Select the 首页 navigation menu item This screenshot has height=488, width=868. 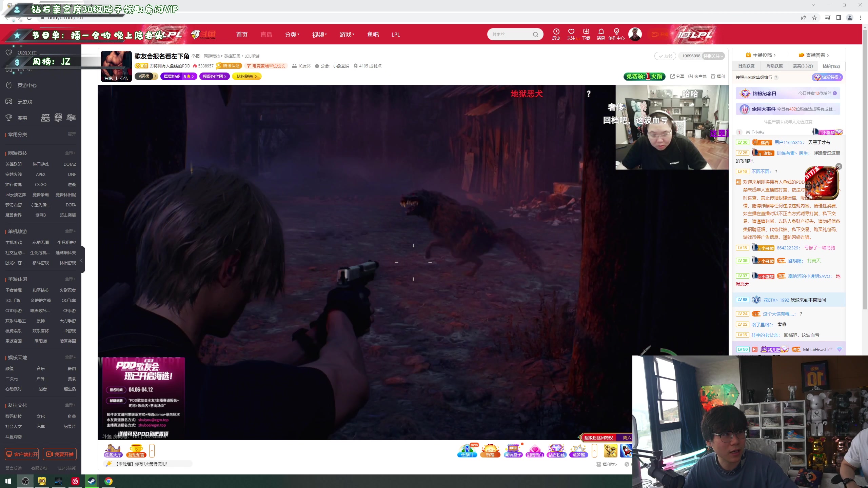[242, 35]
